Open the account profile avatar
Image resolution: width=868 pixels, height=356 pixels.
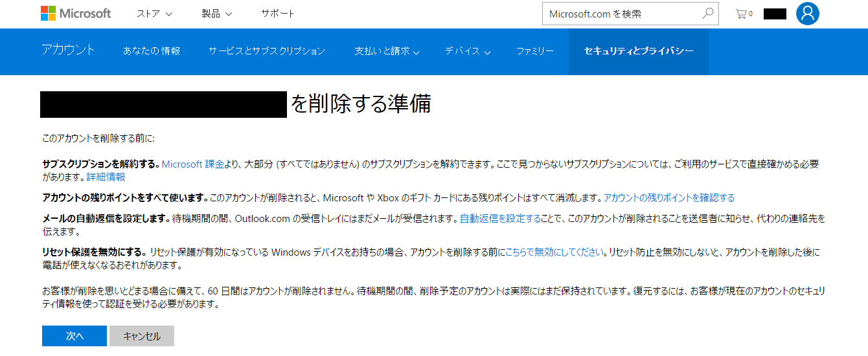tap(808, 14)
